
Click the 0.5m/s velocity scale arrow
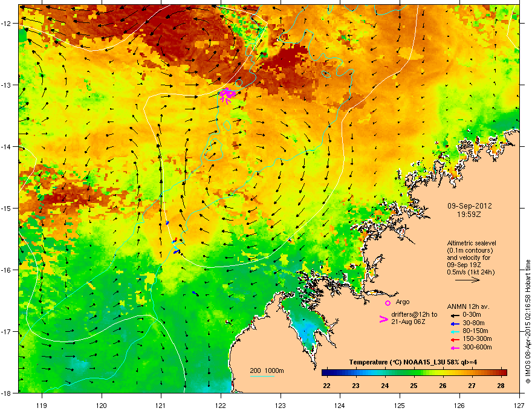click(467, 280)
